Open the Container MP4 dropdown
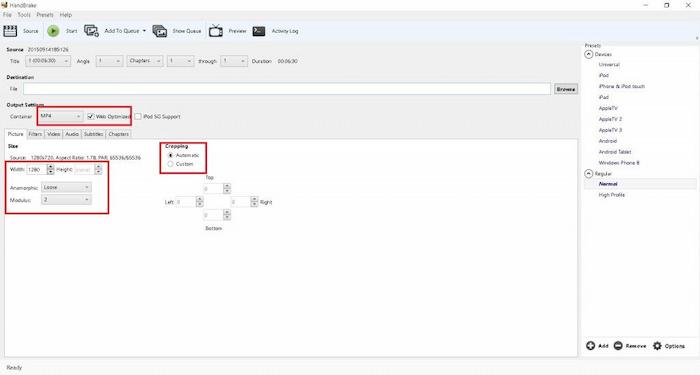 tap(61, 117)
